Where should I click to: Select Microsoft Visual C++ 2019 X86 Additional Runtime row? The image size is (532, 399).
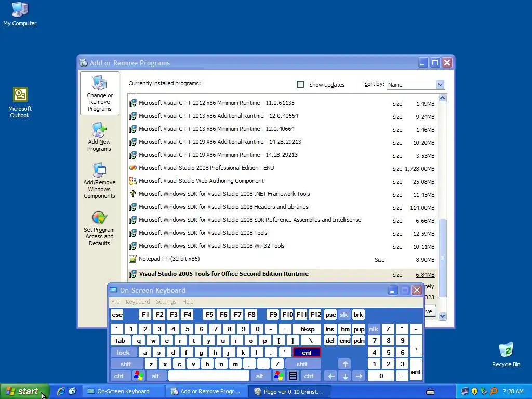tap(283, 142)
